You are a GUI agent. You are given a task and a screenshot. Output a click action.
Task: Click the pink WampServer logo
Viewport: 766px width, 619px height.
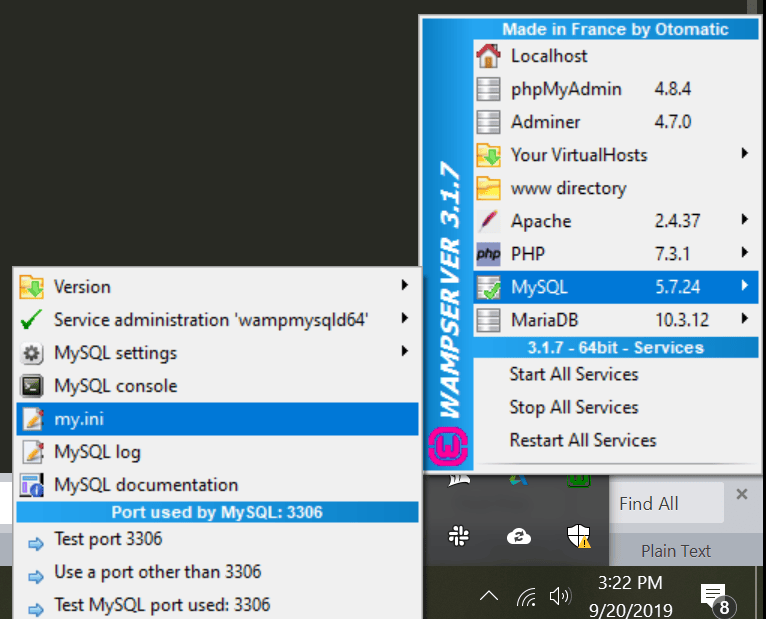pos(448,446)
